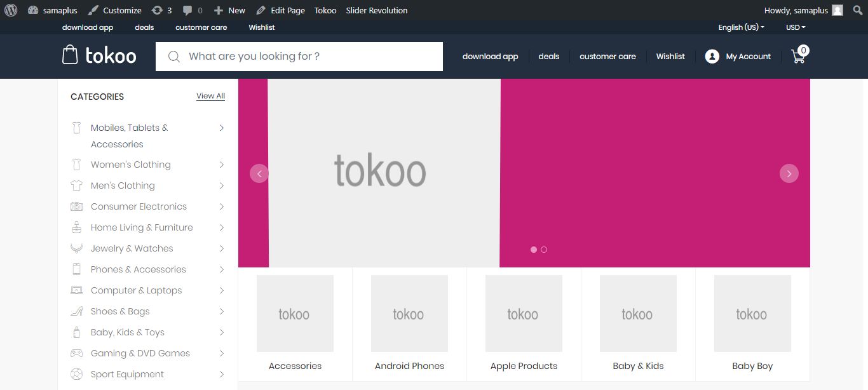The height and width of the screenshot is (390, 868).
Task: Open the Baby Boy category thumbnail
Action: coord(752,313)
